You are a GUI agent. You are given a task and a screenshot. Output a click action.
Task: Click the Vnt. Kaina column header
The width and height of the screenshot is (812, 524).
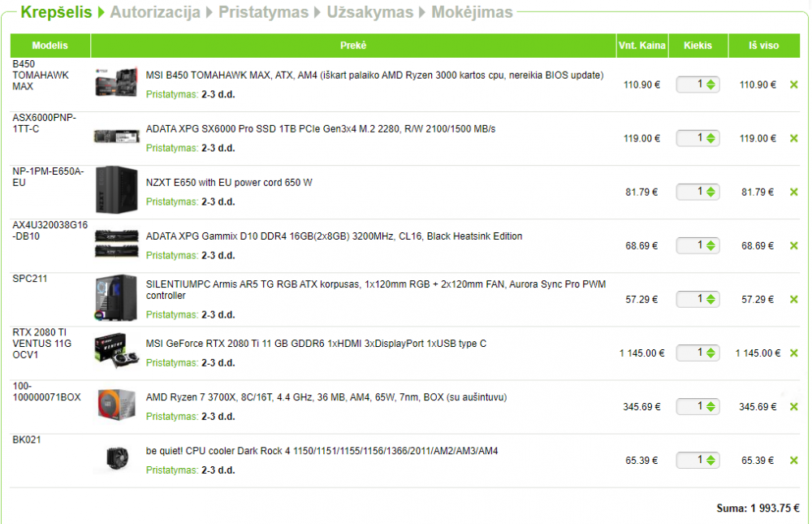click(642, 45)
